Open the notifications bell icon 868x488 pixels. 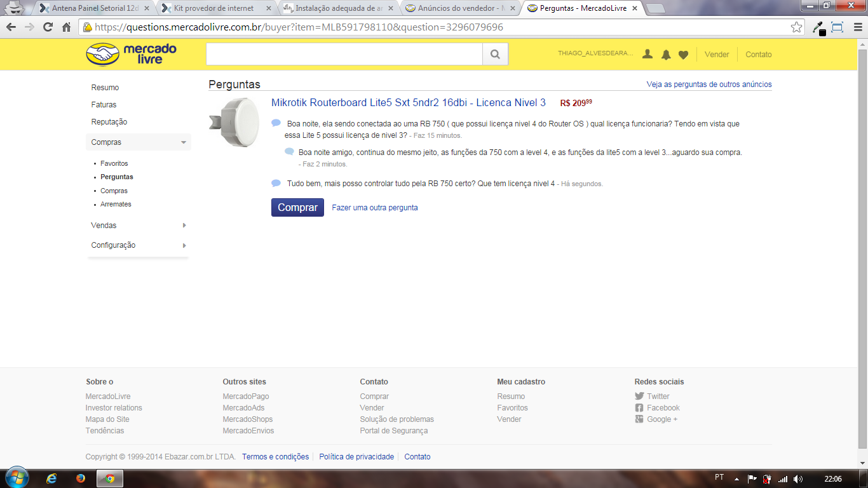tap(666, 55)
